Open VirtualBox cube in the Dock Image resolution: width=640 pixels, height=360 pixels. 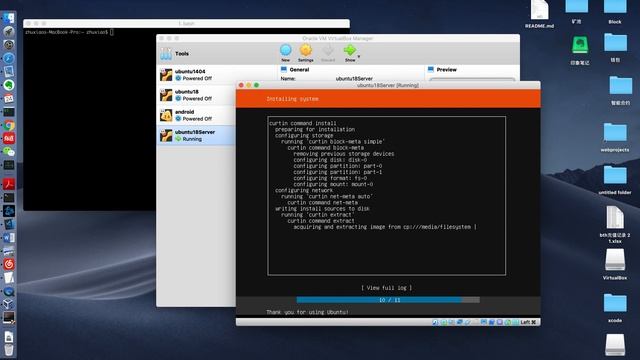point(9,304)
